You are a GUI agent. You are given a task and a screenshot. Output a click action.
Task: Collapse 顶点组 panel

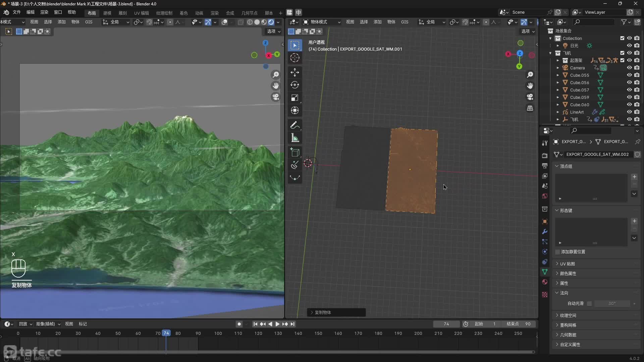click(x=557, y=166)
